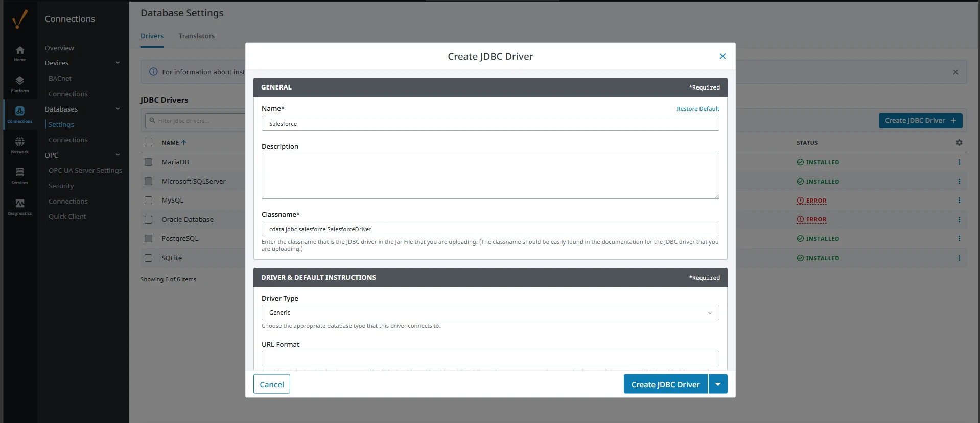Close the Create JDBC Driver dialog
The width and height of the screenshot is (980, 423).
(x=722, y=56)
